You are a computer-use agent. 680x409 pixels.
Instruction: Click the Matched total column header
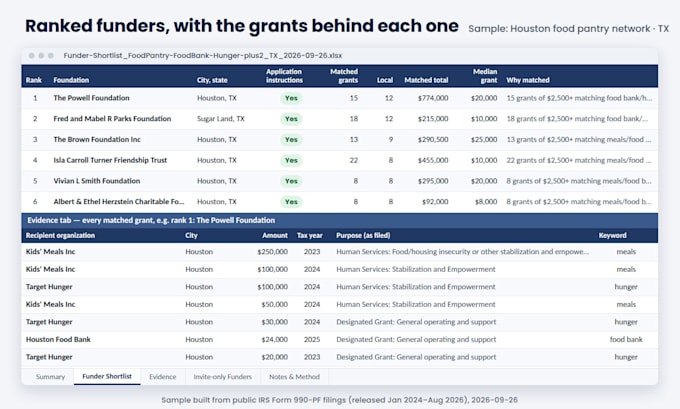[426, 80]
